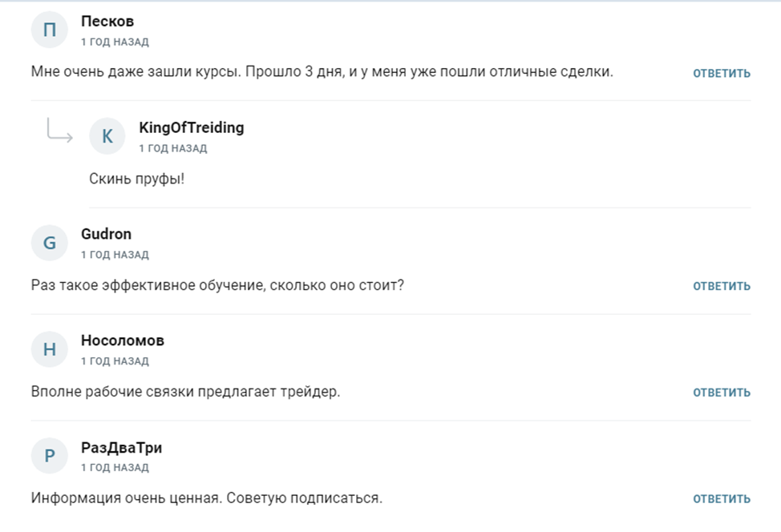The width and height of the screenshot is (781, 532).
Task: Click Носоломов's Н avatar icon
Action: (50, 349)
